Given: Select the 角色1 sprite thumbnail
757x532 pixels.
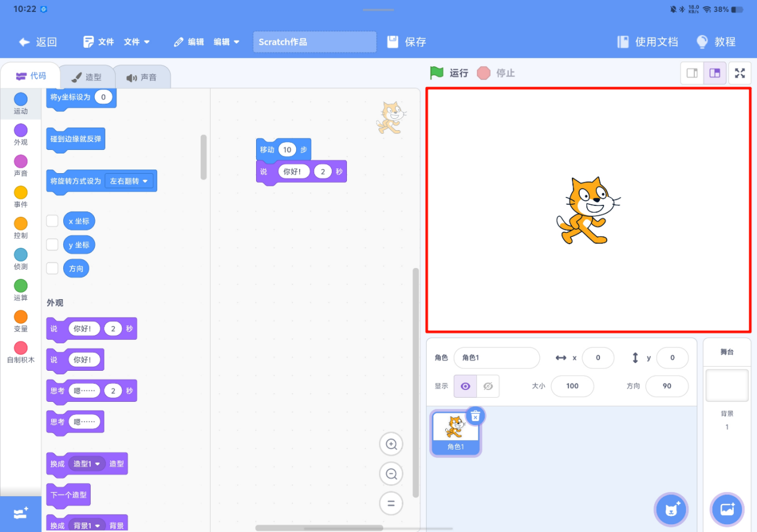Looking at the screenshot, I should (455, 431).
